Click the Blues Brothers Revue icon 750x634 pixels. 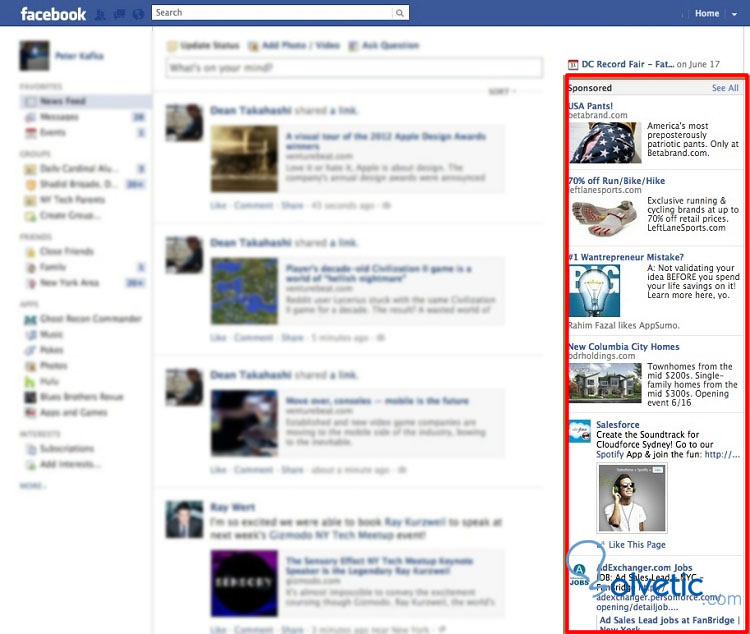click(x=30, y=397)
